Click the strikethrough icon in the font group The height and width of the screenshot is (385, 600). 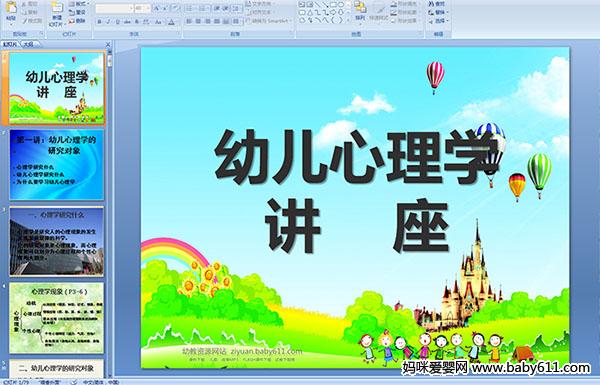click(x=127, y=22)
